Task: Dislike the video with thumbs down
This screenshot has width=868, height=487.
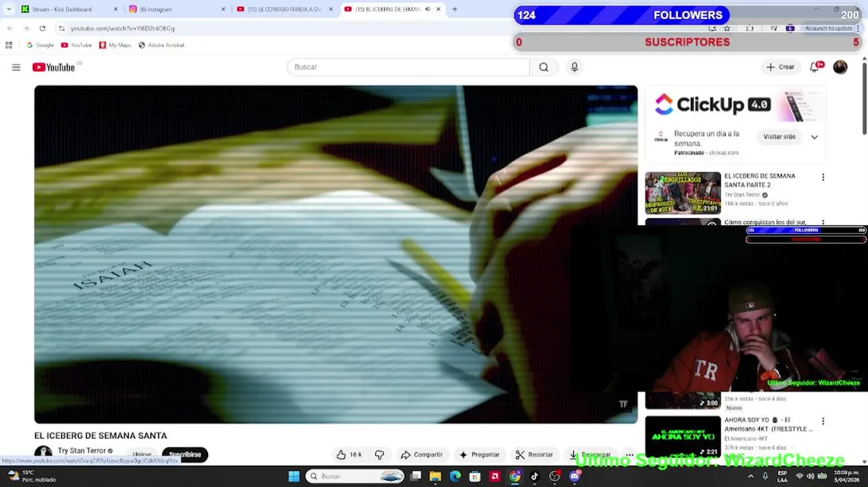Action: pyautogui.click(x=379, y=455)
